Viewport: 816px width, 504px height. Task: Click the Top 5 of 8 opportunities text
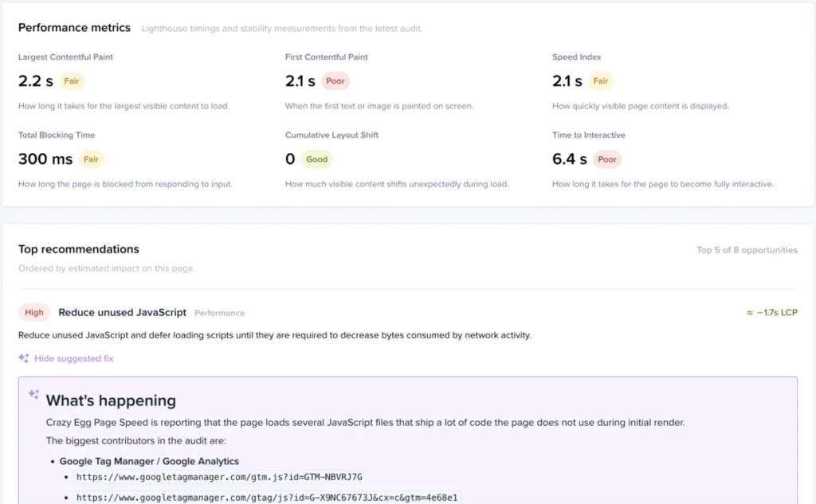tap(747, 250)
